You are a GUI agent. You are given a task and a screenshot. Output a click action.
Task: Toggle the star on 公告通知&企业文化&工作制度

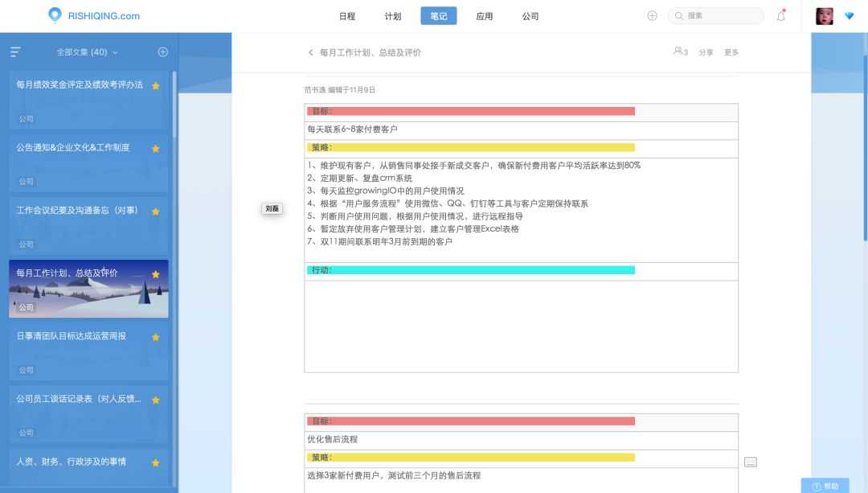coord(157,147)
